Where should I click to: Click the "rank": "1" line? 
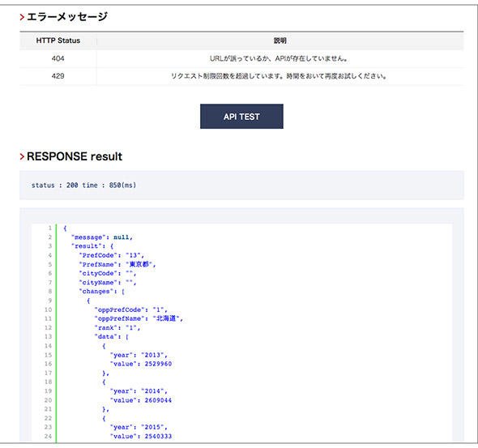pyautogui.click(x=117, y=327)
